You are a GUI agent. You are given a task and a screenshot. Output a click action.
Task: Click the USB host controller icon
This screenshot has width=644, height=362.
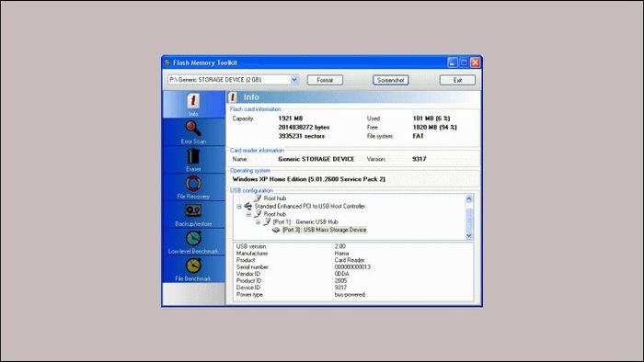point(248,206)
